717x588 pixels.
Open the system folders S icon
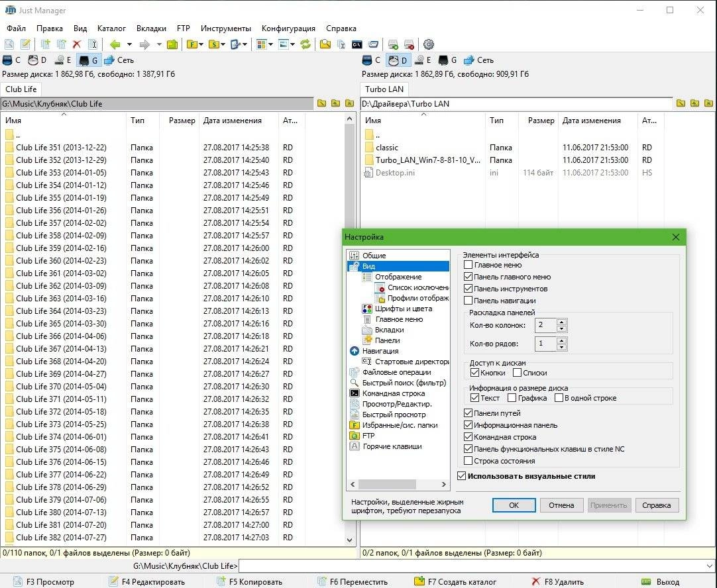[x=214, y=44]
